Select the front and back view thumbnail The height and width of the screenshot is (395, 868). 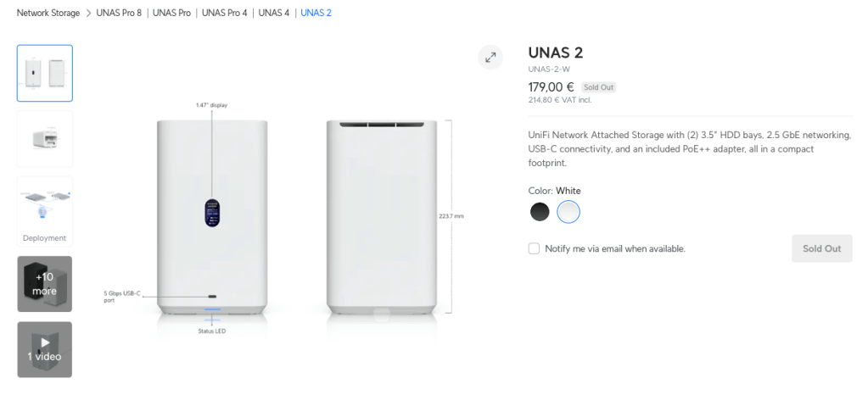coord(45,73)
